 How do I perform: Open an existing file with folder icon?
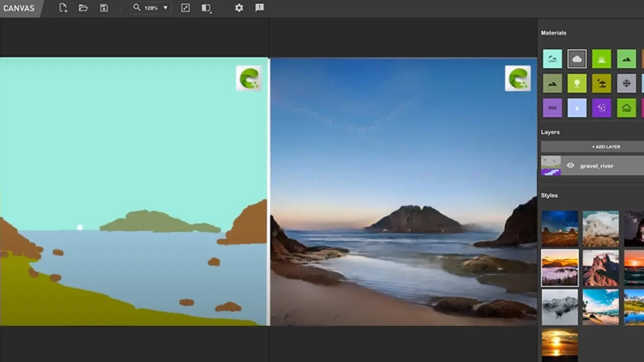(84, 8)
